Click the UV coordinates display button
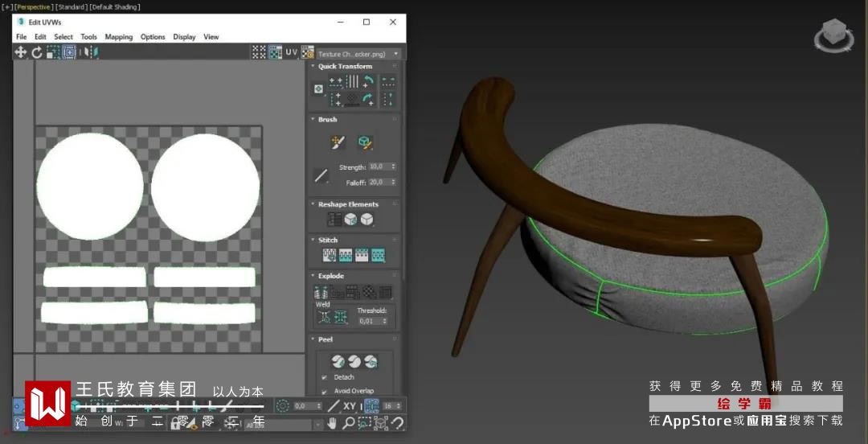The image size is (868, 444). [291, 52]
